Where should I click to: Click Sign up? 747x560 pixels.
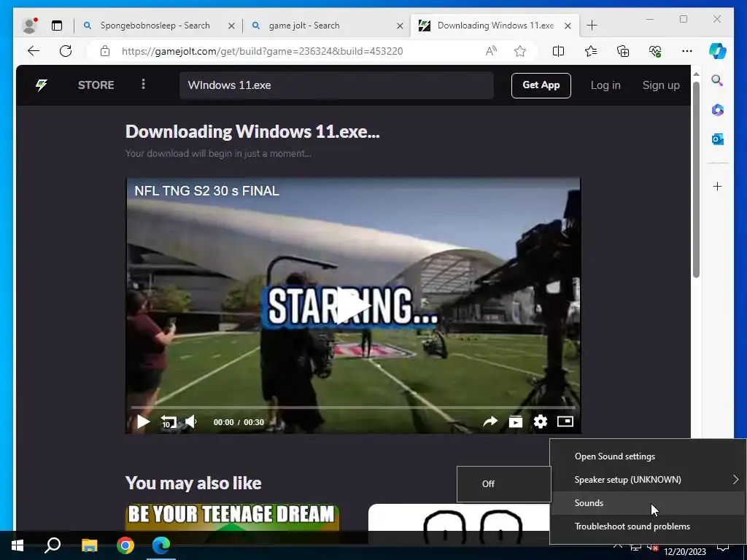[661, 85]
